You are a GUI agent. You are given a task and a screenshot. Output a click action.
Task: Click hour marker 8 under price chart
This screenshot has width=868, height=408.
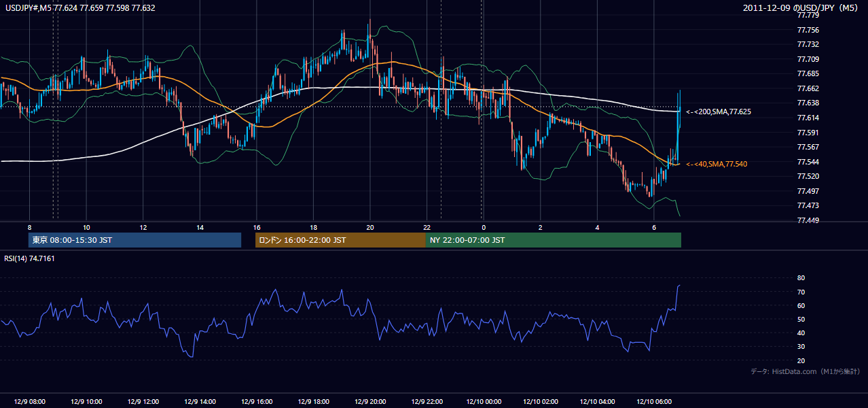29,226
